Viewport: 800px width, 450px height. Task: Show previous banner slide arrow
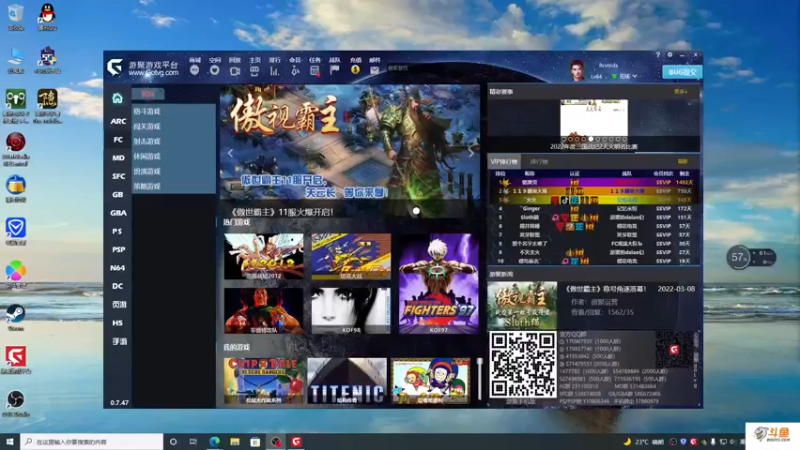[230, 153]
